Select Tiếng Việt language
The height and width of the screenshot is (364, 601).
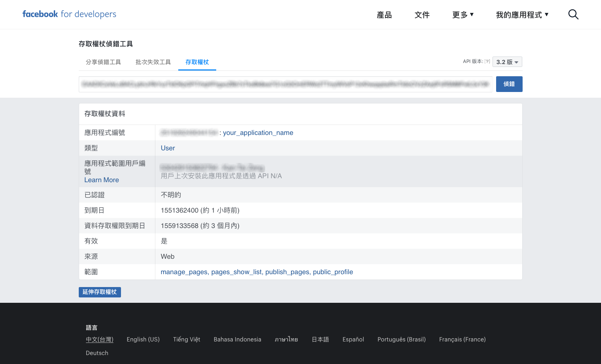point(186,339)
